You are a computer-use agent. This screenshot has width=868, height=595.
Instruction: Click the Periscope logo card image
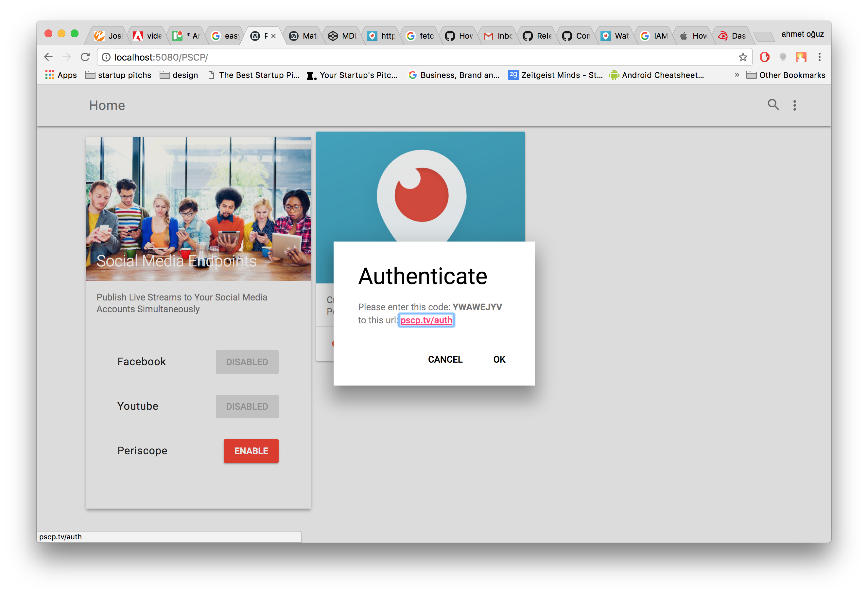point(421,187)
